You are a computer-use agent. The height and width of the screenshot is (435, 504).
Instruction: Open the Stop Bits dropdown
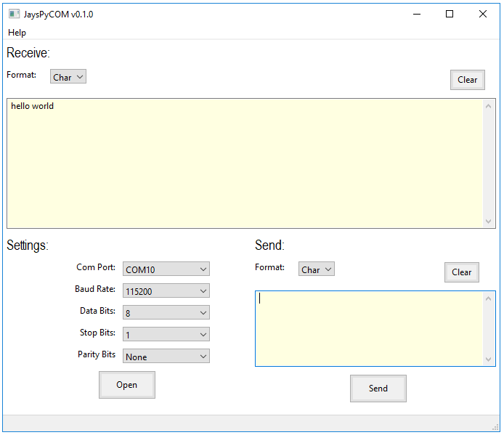pyautogui.click(x=166, y=334)
